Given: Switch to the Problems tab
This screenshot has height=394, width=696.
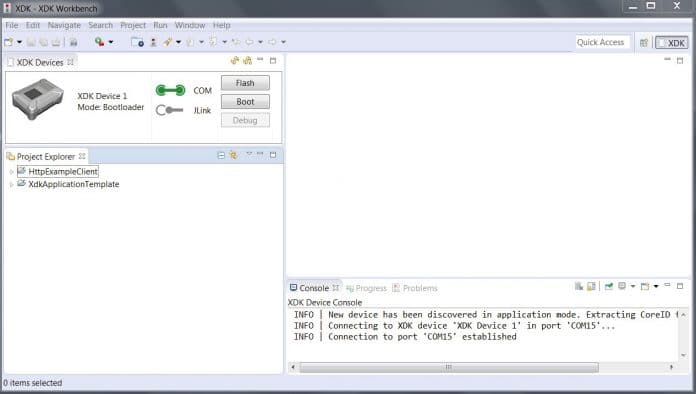Looking at the screenshot, I should (x=415, y=288).
